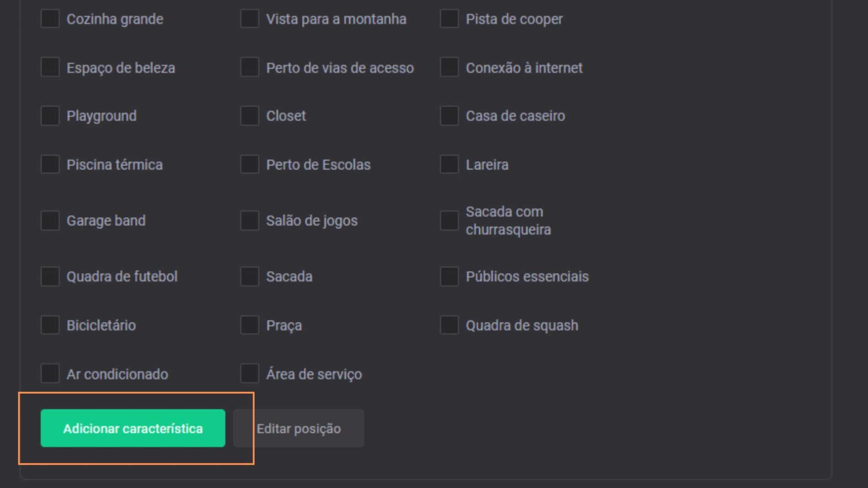
Task: Select the Espaço de beleza checkbox
Action: click(x=50, y=67)
